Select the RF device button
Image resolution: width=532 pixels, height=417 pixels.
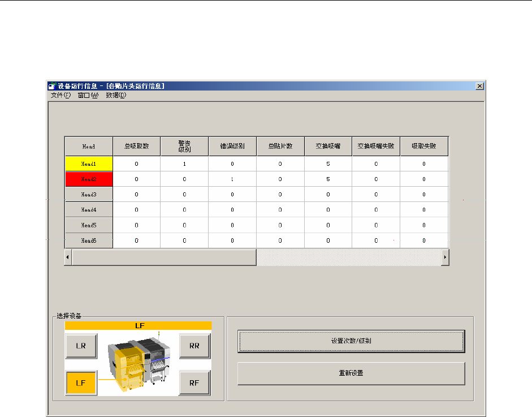tap(194, 383)
